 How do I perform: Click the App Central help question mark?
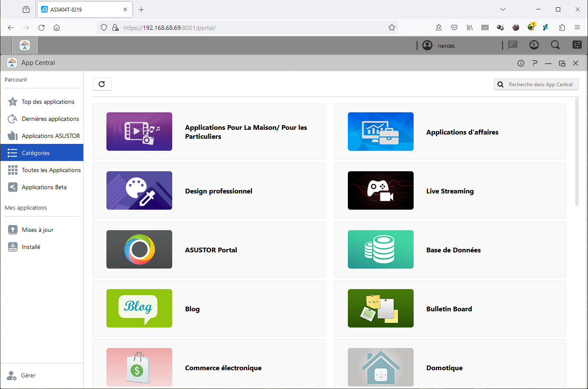pyautogui.click(x=534, y=63)
